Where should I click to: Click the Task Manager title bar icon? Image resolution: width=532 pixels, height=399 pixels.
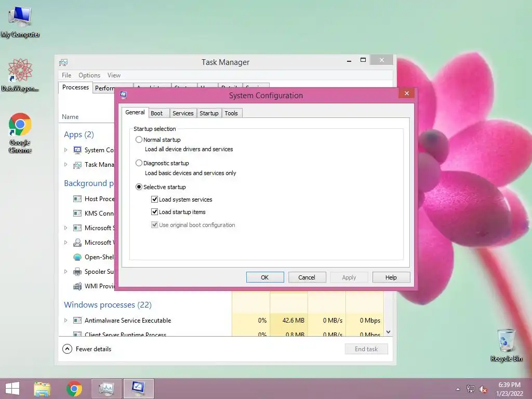click(63, 62)
